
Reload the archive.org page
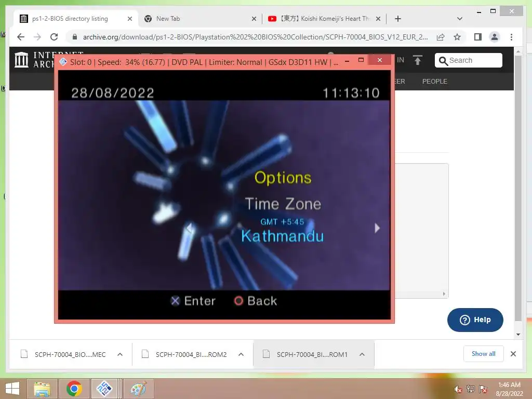click(54, 37)
